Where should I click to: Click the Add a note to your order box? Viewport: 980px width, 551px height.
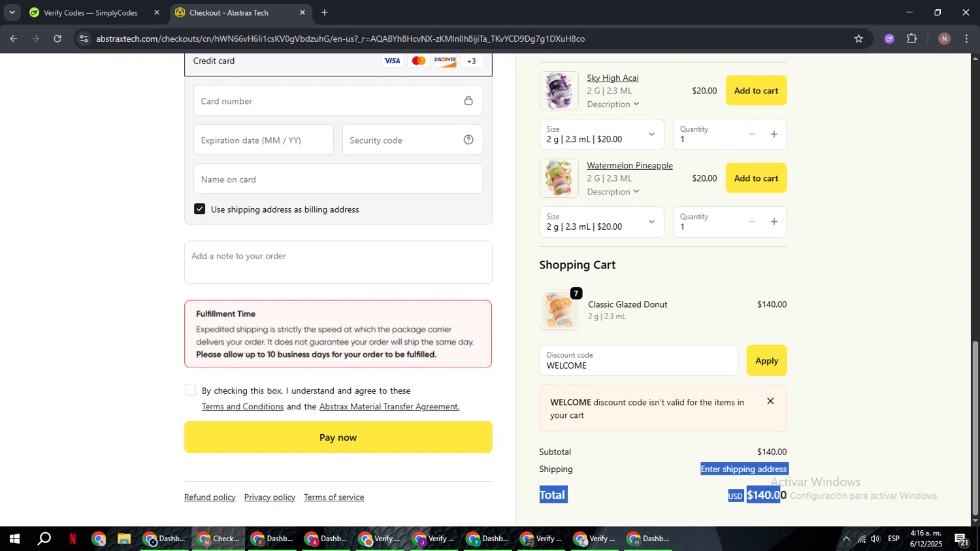click(x=338, y=262)
